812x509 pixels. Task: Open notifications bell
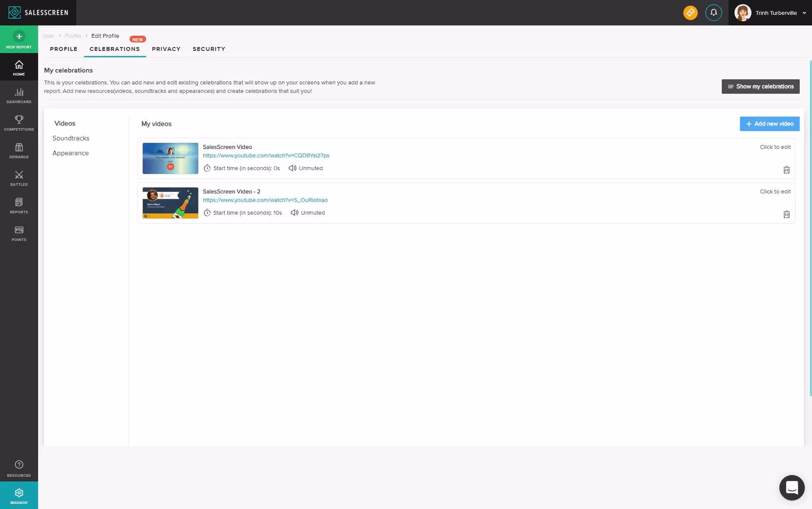pos(714,13)
